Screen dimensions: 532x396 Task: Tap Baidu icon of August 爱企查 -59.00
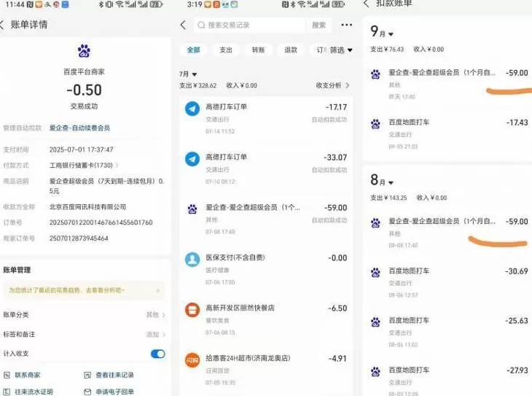coord(375,222)
